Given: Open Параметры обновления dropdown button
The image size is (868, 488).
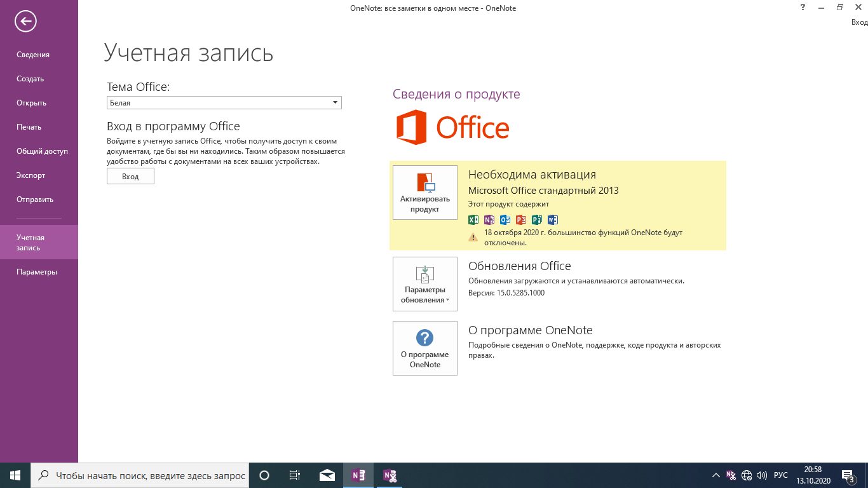Looking at the screenshot, I should click(x=425, y=284).
